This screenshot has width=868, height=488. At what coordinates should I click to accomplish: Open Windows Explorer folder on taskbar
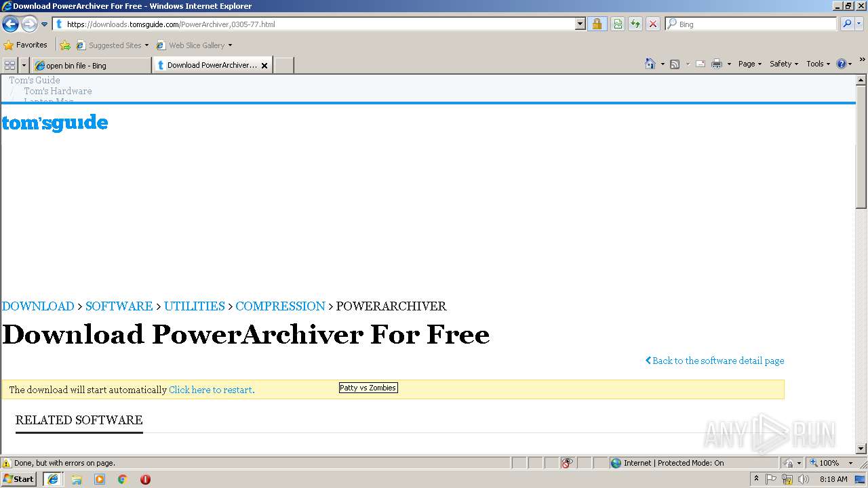[x=77, y=479]
